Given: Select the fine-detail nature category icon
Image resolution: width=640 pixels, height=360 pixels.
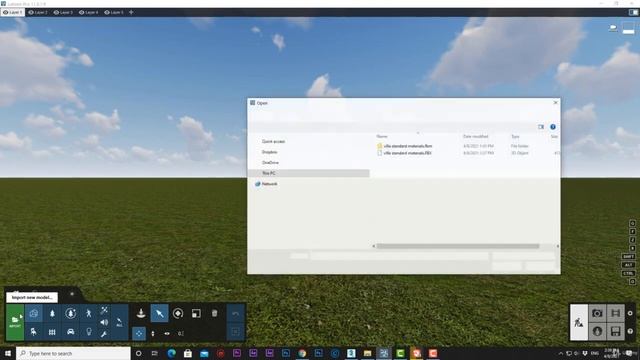Looking at the screenshot, I should [70, 313].
